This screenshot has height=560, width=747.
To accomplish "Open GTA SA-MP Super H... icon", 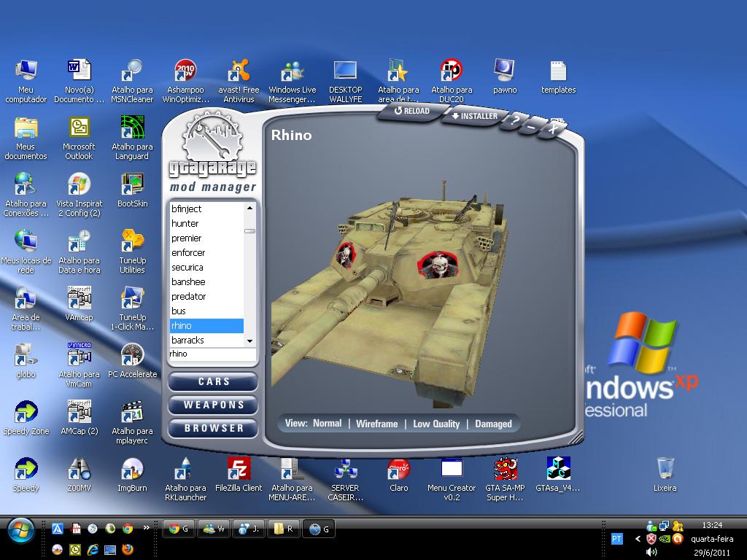I will coord(505,480).
